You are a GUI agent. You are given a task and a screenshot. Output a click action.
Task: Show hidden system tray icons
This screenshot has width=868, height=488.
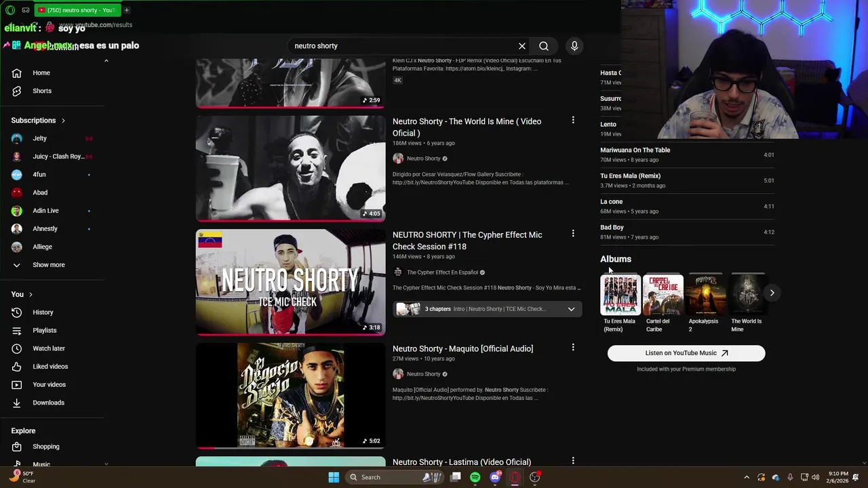[x=747, y=477]
